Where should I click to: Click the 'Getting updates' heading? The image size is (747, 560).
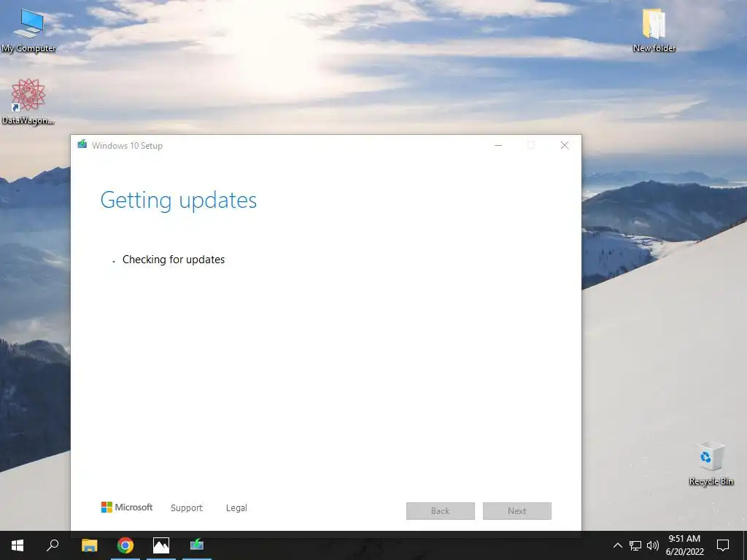[x=179, y=201]
